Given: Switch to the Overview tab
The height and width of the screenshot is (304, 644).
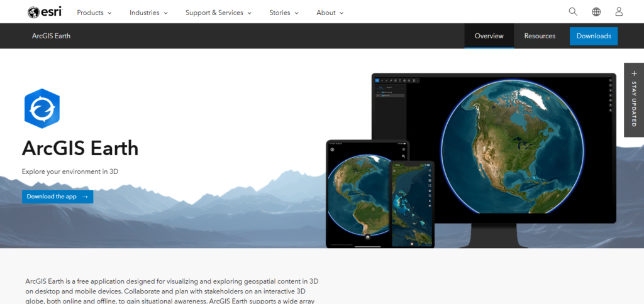Looking at the screenshot, I should (489, 36).
